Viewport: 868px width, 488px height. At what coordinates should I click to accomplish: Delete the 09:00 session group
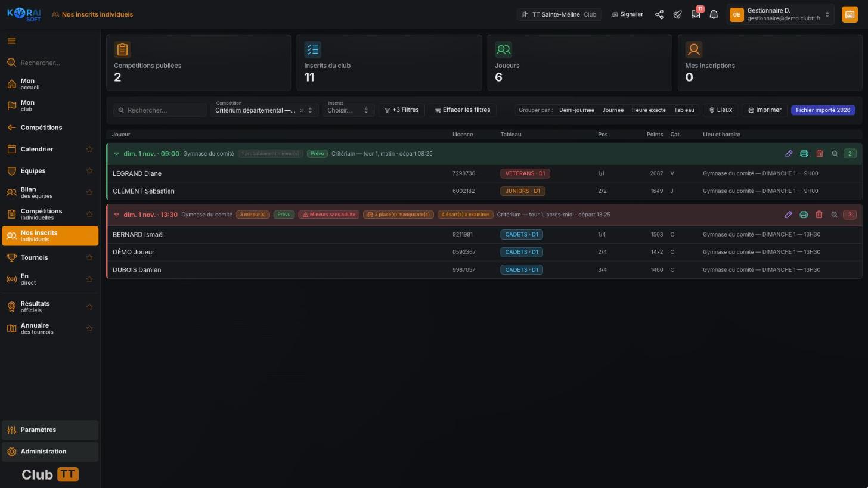click(x=820, y=154)
